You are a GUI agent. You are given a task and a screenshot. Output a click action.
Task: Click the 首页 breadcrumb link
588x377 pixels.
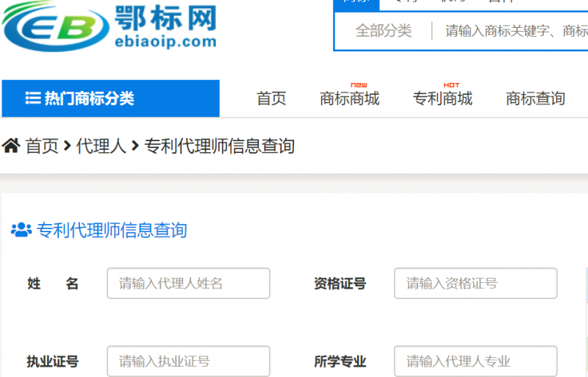click(x=42, y=146)
